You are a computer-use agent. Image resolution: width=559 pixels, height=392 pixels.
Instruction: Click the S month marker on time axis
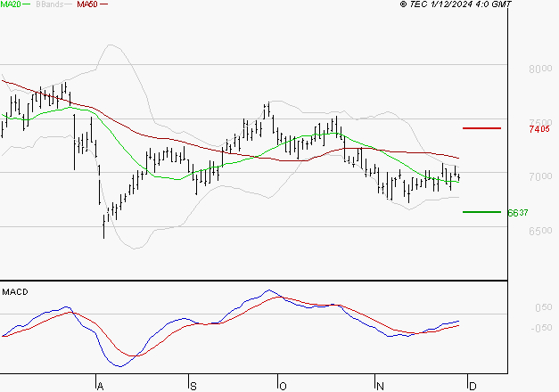click(x=193, y=387)
